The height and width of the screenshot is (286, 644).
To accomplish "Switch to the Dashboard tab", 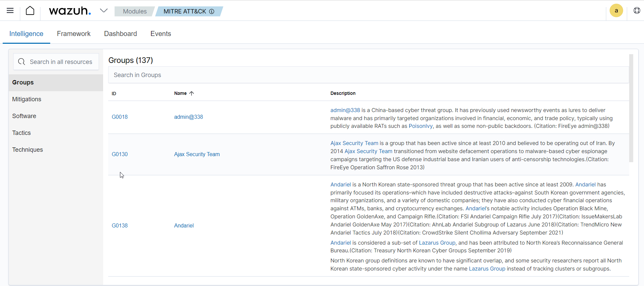I will coord(120,34).
